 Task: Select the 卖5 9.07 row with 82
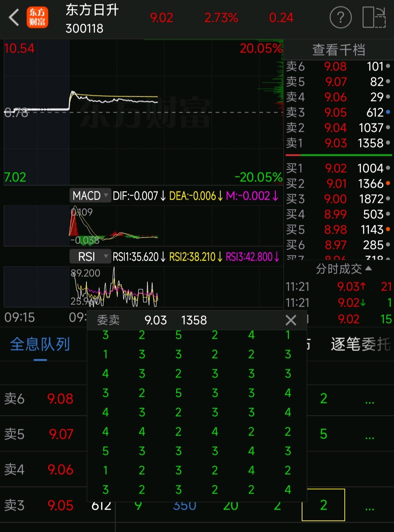point(339,82)
